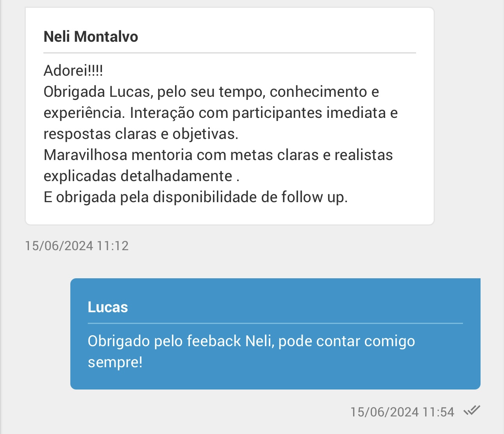Click the 15/06/2024 11:54 timestamp

click(x=402, y=412)
